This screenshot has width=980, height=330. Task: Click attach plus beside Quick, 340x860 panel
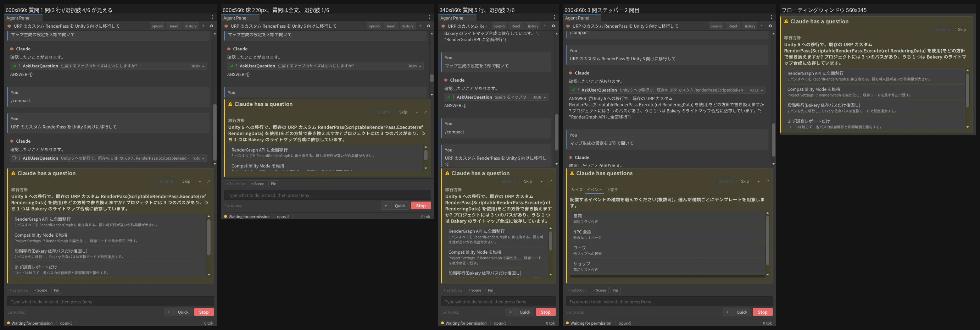pyautogui.click(x=511, y=312)
